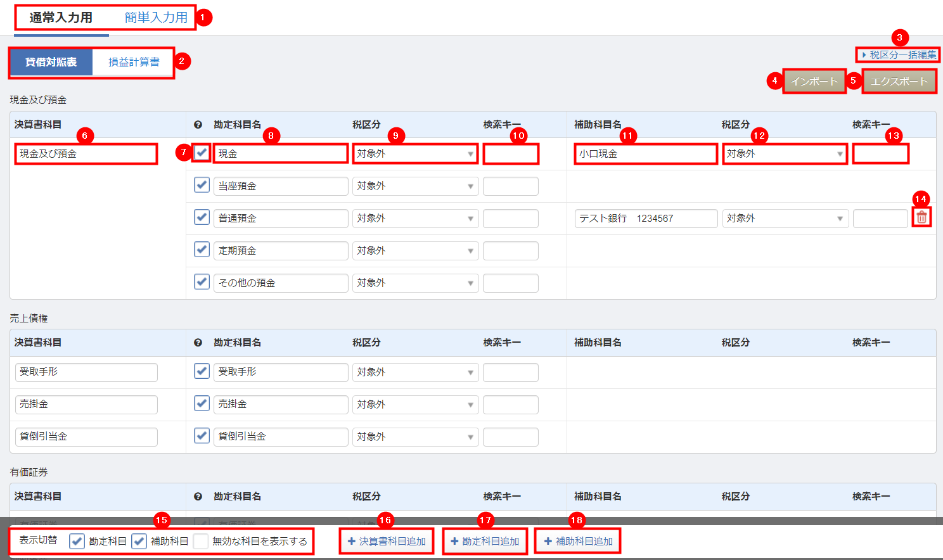Click help icon in 現金及び預金 table header
Image resolution: width=943 pixels, height=560 pixels.
coord(198,125)
